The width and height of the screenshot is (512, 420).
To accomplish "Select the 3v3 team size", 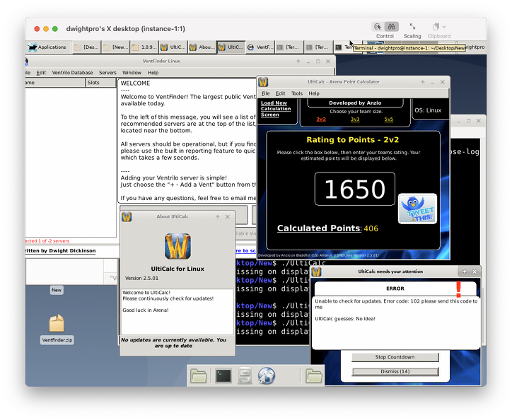I will [355, 119].
